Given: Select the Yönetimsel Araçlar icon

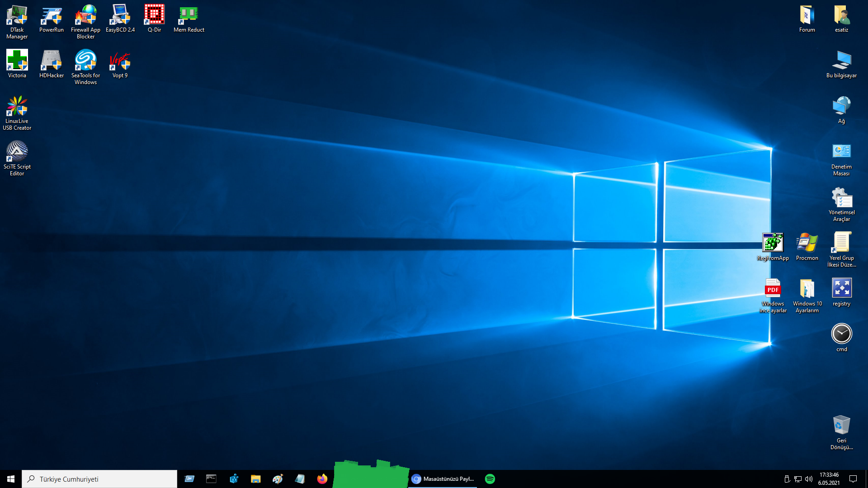Looking at the screenshot, I should pos(841,204).
